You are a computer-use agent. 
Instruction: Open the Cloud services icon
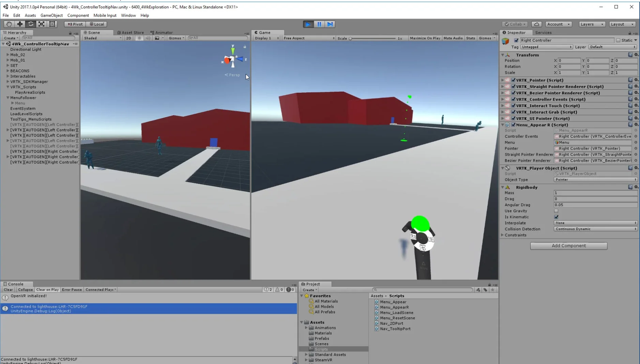click(x=536, y=24)
